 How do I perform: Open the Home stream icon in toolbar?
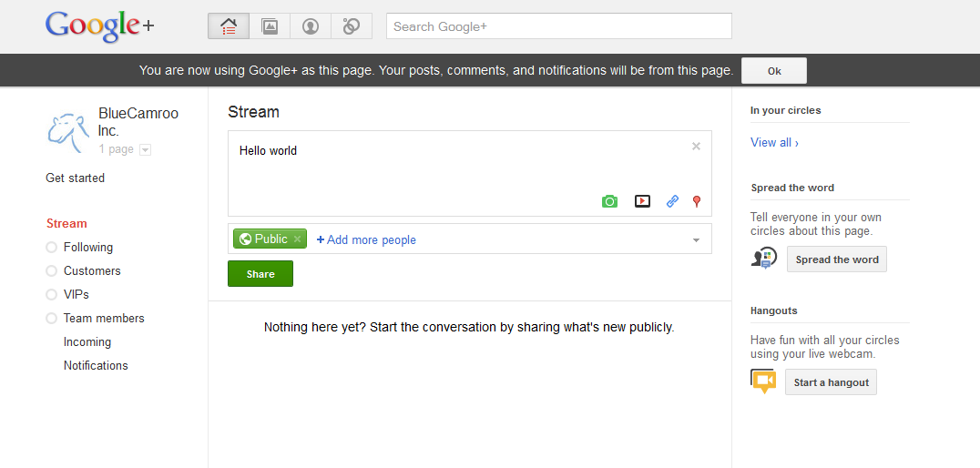click(228, 26)
